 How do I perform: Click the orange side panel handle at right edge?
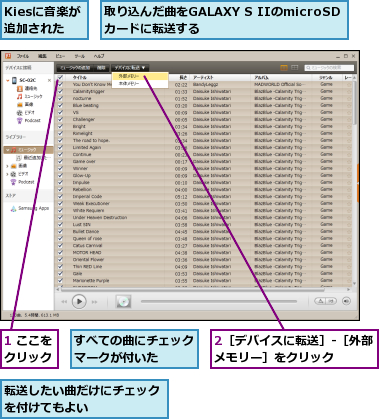[358, 183]
